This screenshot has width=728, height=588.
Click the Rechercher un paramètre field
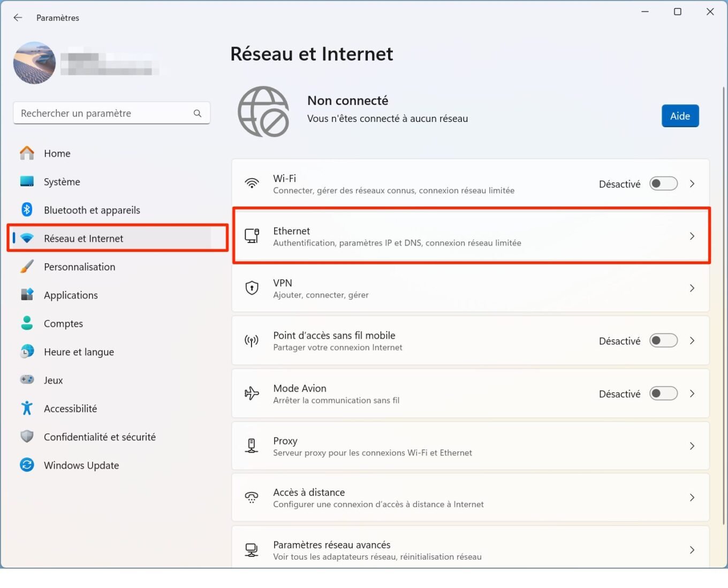pyautogui.click(x=111, y=113)
